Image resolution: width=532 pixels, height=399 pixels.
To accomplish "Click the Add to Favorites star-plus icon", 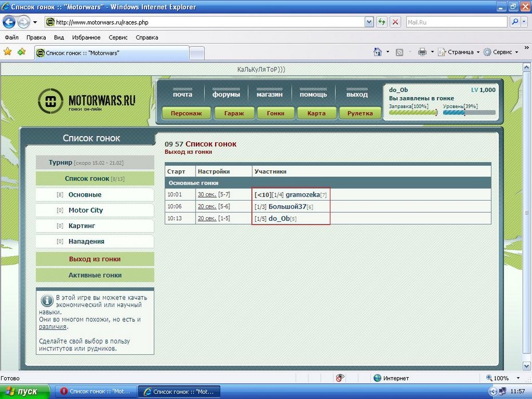I will 22,52.
